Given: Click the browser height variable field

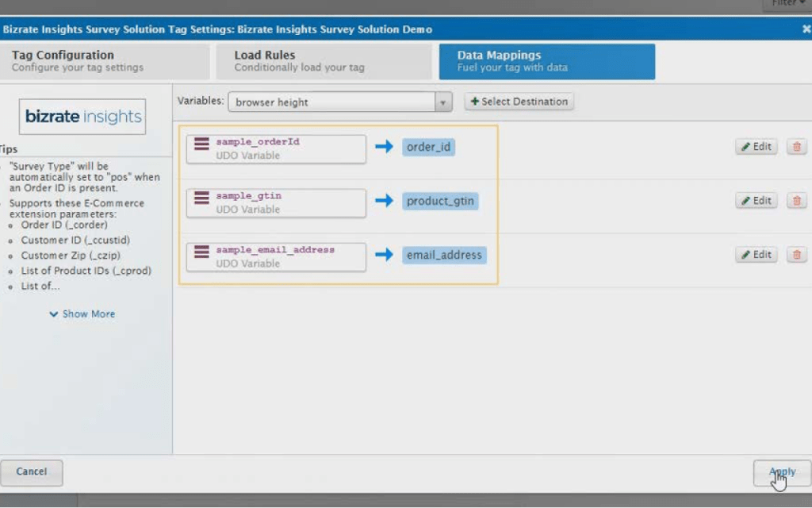Looking at the screenshot, I should 331,102.
